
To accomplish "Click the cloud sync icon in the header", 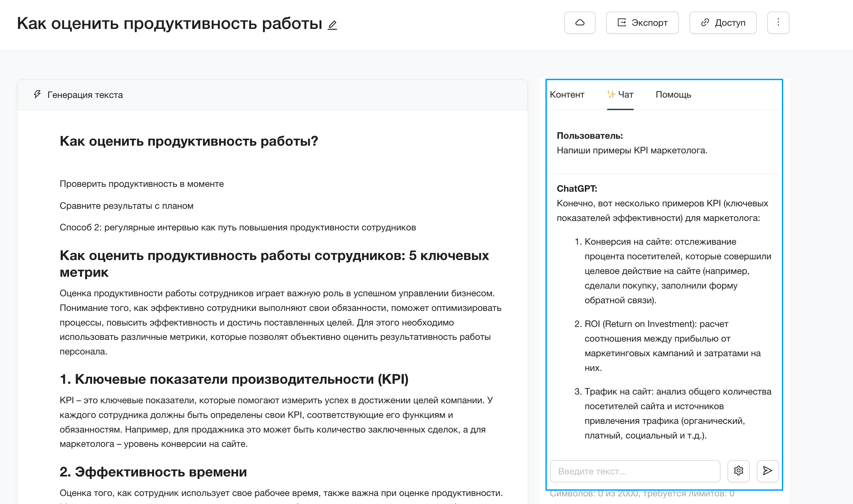I will tap(580, 22).
